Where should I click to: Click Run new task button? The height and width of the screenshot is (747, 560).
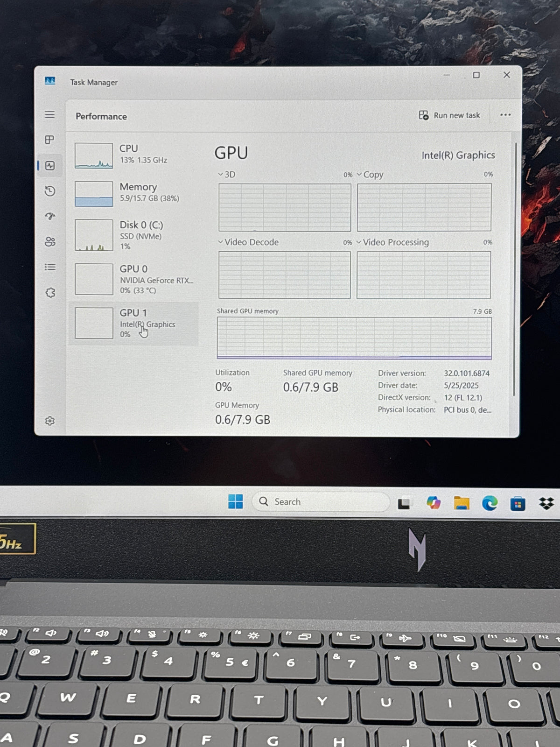[449, 115]
